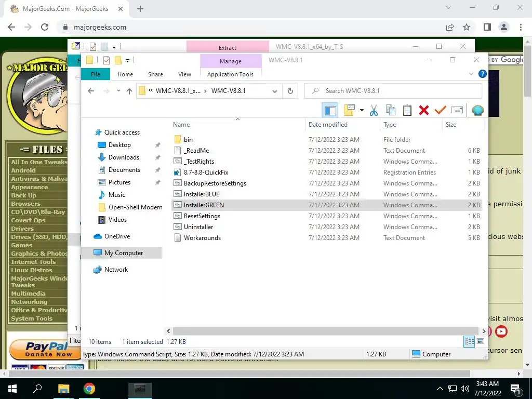
Task: Open Customize Quick Access Toolbar dropdown
Action: (127, 60)
